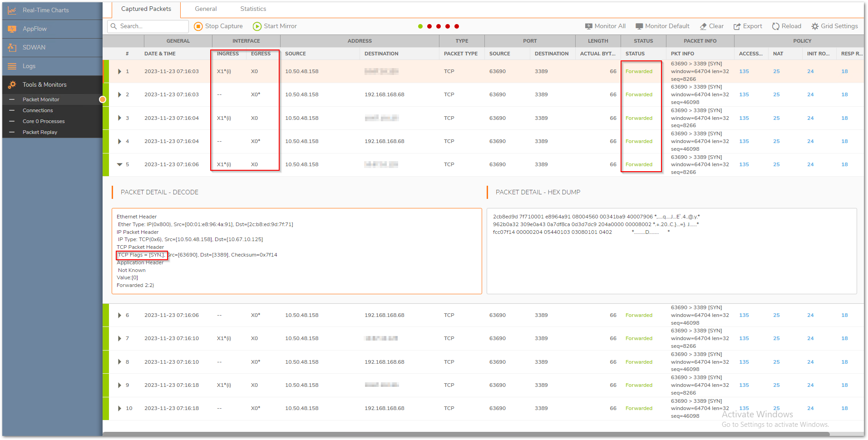Expand packet row 3 details
The image size is (868, 440).
point(120,118)
